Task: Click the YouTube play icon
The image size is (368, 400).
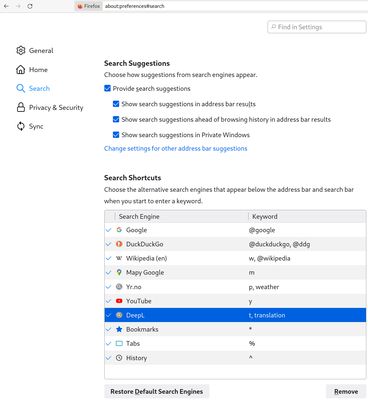Action: coord(119,301)
